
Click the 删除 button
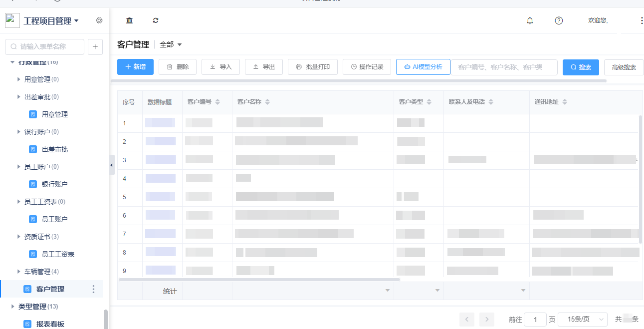click(x=178, y=67)
